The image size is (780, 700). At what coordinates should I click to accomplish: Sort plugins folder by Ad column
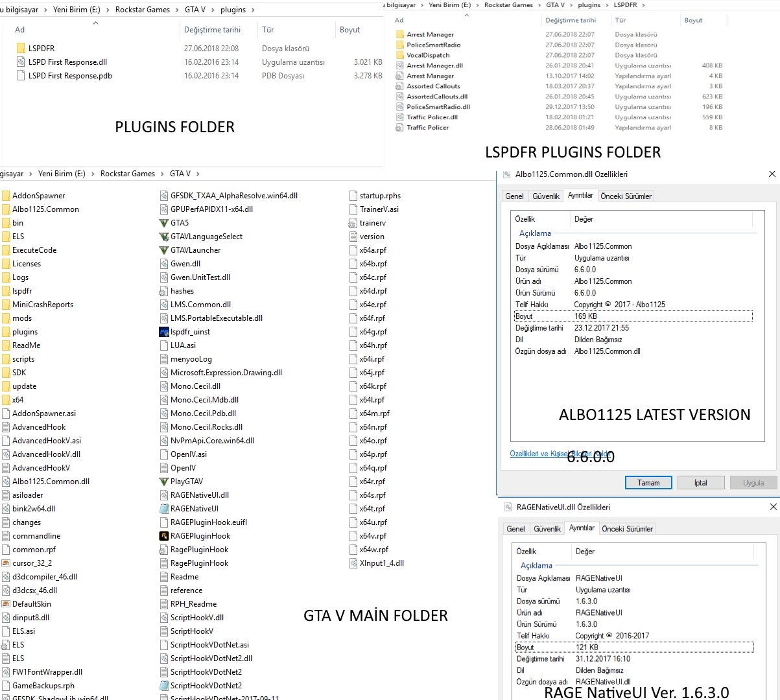point(20,30)
